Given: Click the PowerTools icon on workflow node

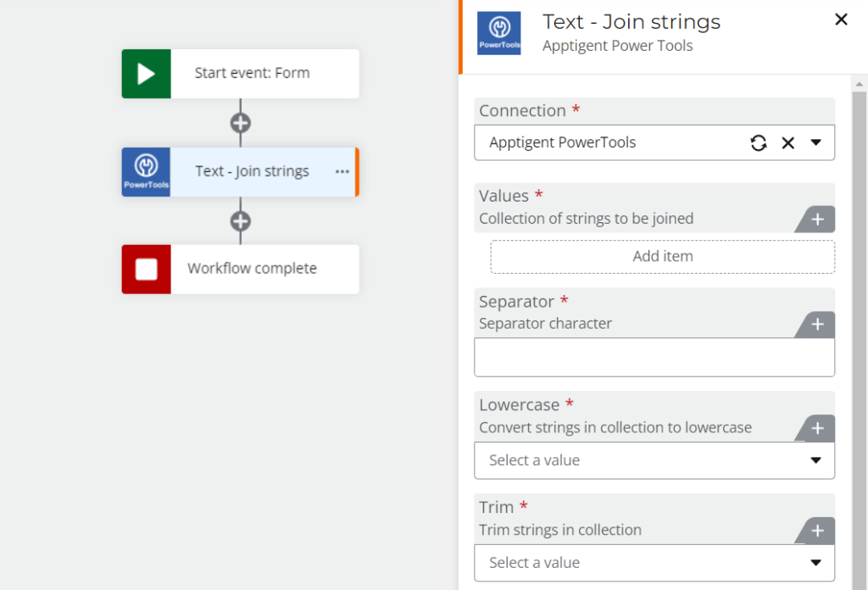Looking at the screenshot, I should (x=146, y=172).
